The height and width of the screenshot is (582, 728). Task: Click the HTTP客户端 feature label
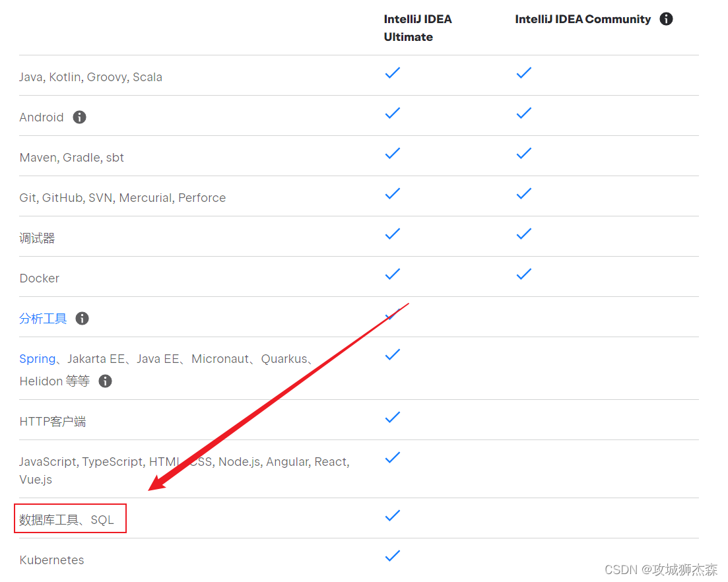(x=52, y=422)
